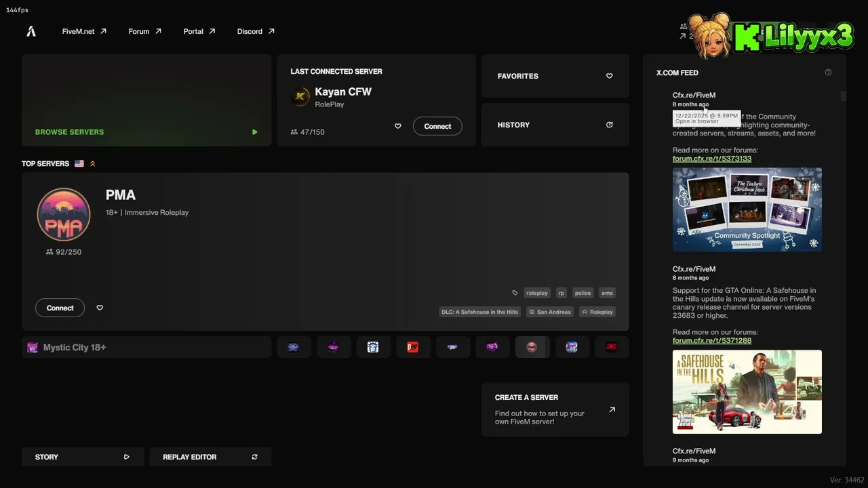Click the US flag beside Top Servers

point(79,163)
